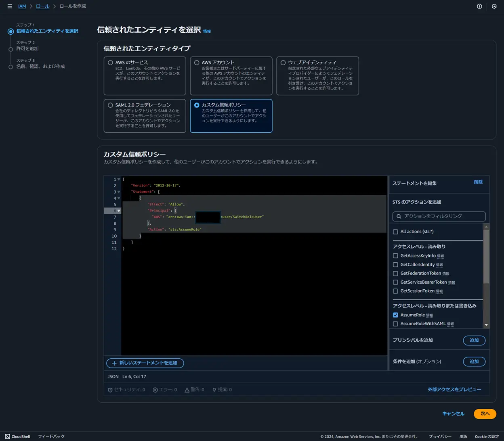Click 追加 button for プリンシパルを追加

click(x=474, y=341)
